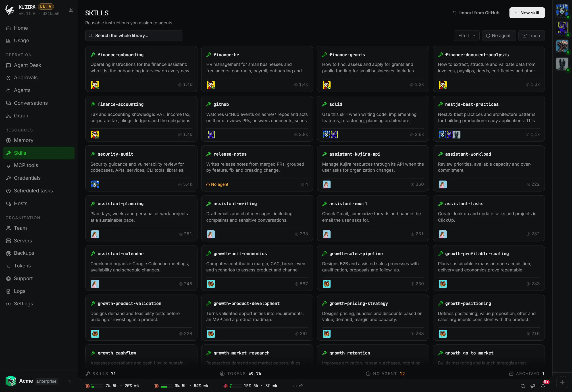
Task: Go to MCP tools in sidebar
Action: (x=39, y=165)
